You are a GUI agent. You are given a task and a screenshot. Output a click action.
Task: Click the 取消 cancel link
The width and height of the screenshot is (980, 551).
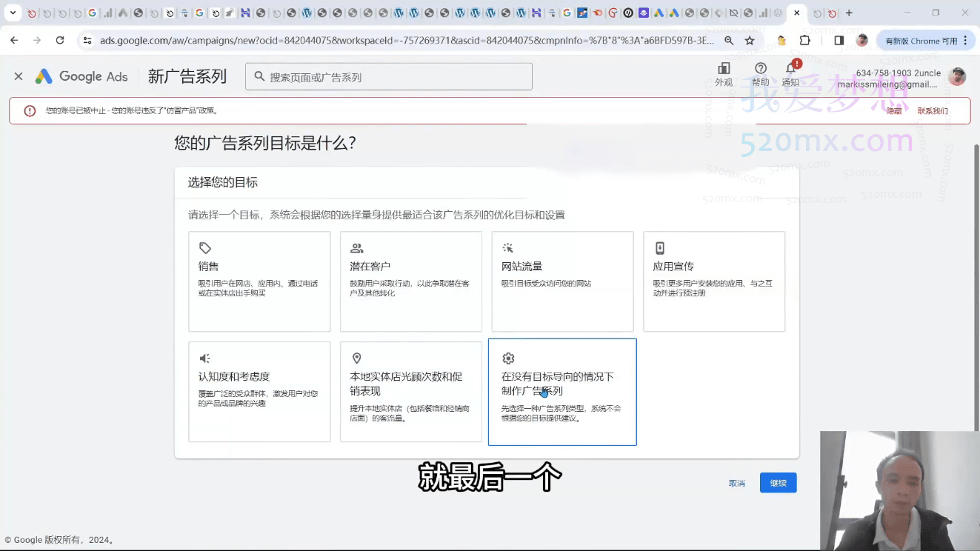pyautogui.click(x=736, y=483)
